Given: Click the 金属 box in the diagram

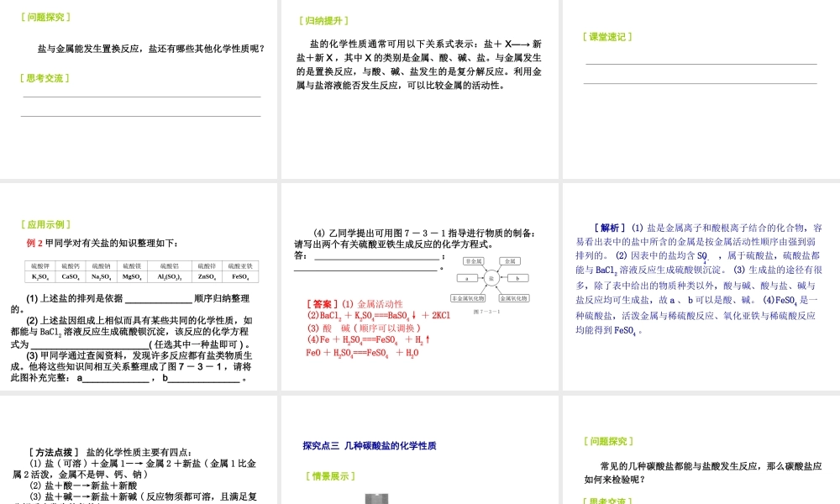Looking at the screenshot, I should (510, 261).
